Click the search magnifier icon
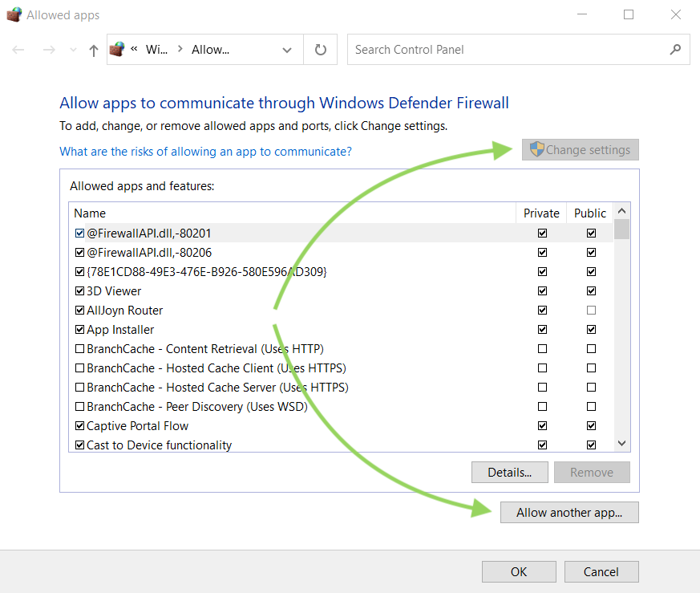 tap(675, 50)
